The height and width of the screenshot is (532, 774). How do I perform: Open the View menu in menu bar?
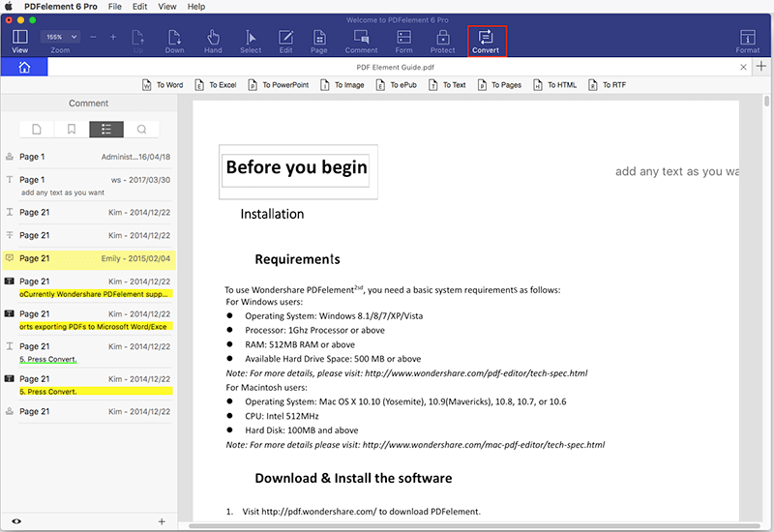coord(167,7)
